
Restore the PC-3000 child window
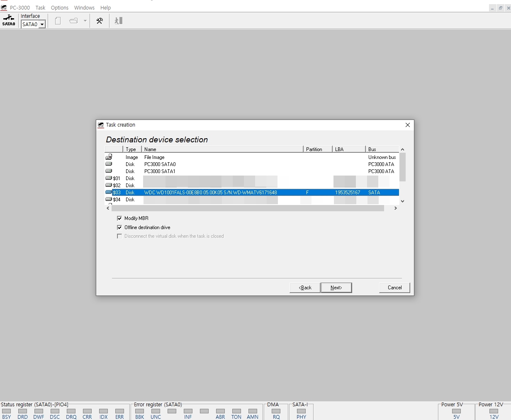tap(501, 8)
